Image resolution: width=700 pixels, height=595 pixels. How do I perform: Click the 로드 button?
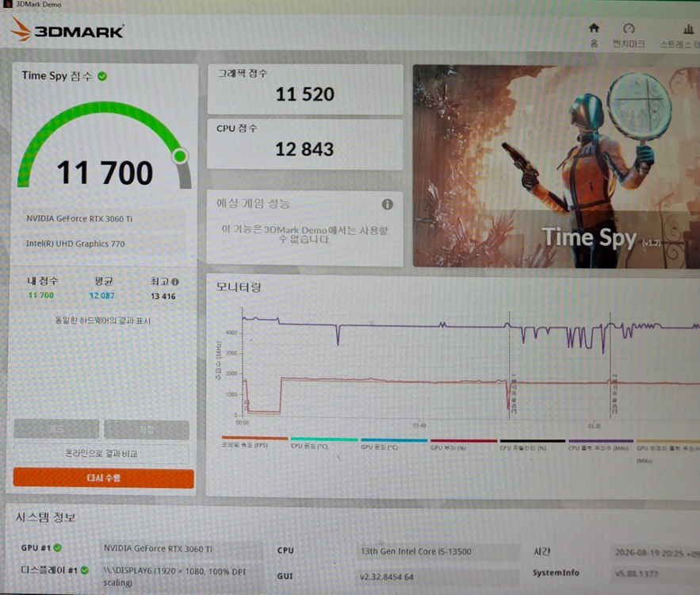[56, 429]
